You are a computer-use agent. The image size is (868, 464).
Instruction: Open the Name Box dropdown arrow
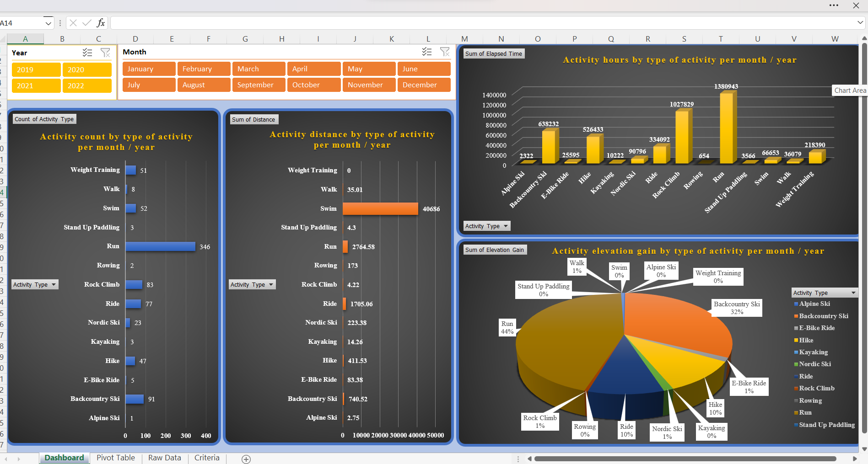pos(48,23)
